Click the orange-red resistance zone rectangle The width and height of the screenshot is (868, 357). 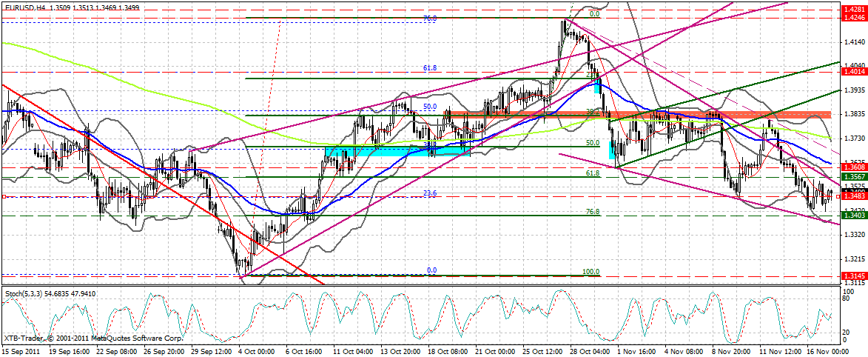pos(636,114)
